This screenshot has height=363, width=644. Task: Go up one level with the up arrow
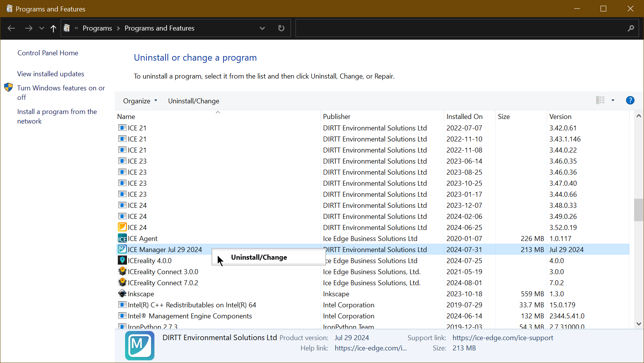(x=53, y=28)
